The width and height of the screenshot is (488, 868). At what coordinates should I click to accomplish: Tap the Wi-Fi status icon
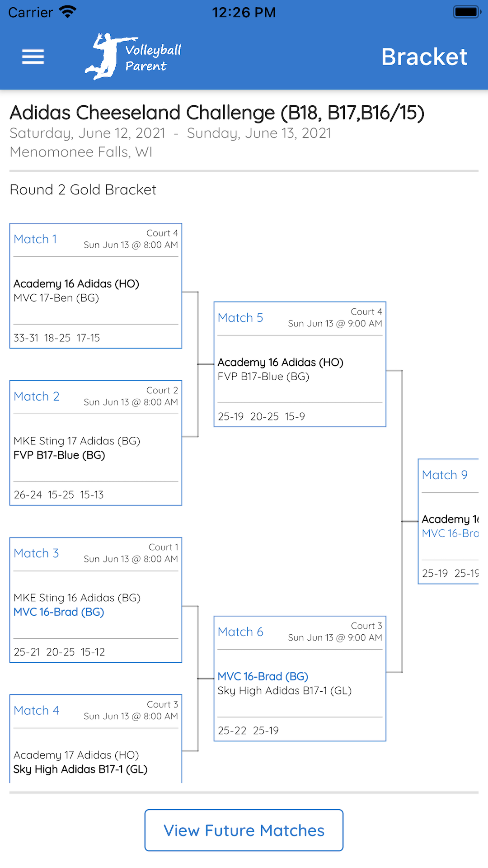click(68, 12)
